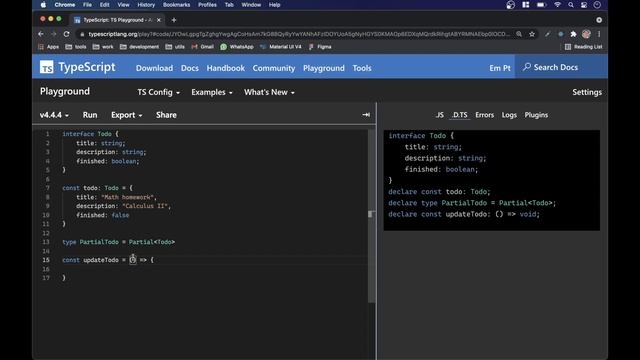
Task: Click "Math homework" string in editor
Action: [127, 197]
